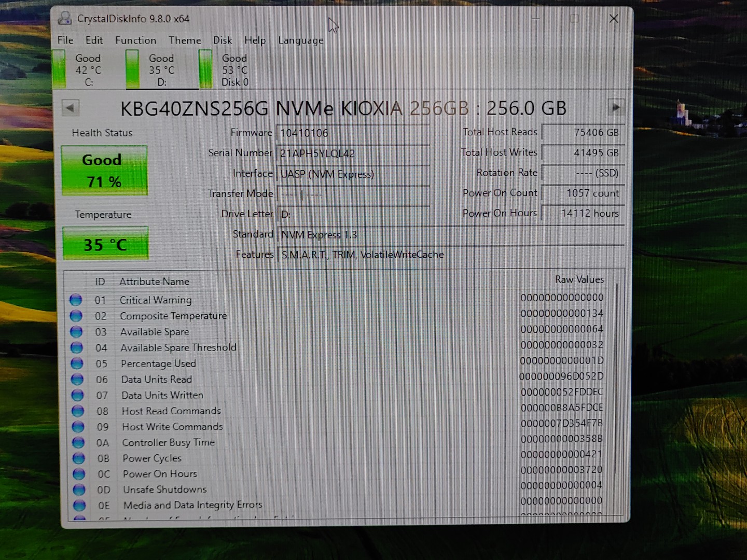Click the status icon for Power Cycles
This screenshot has height=560, width=747.
point(78,458)
